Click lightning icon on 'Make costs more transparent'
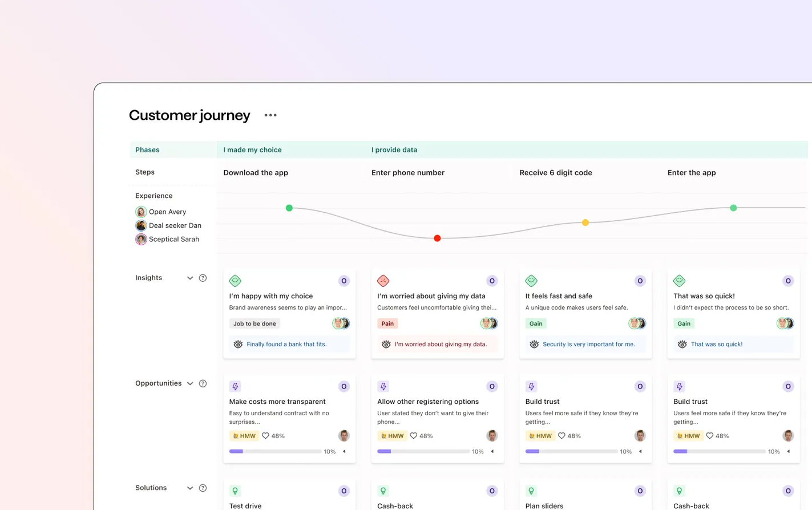812x510 pixels. (235, 386)
